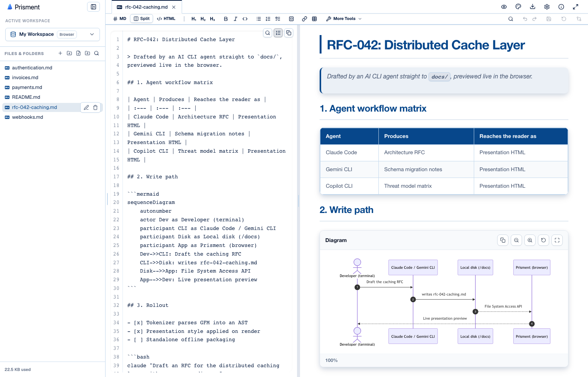The image size is (588, 377).
Task: Search within the editor pane
Action: tap(268, 33)
